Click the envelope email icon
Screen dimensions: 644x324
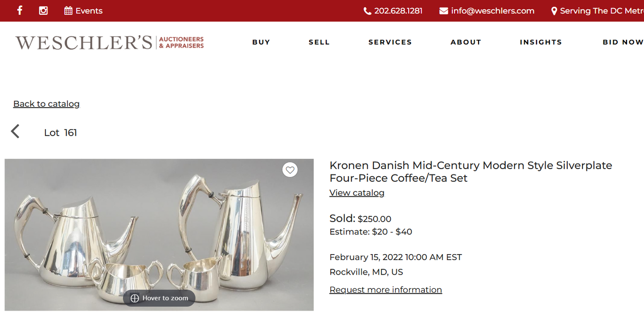(443, 11)
